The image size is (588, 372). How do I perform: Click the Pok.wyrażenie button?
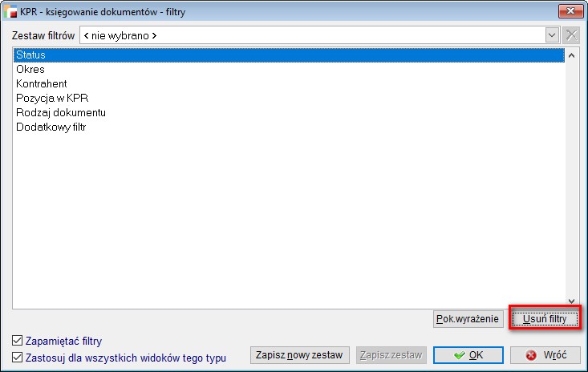[468, 319]
